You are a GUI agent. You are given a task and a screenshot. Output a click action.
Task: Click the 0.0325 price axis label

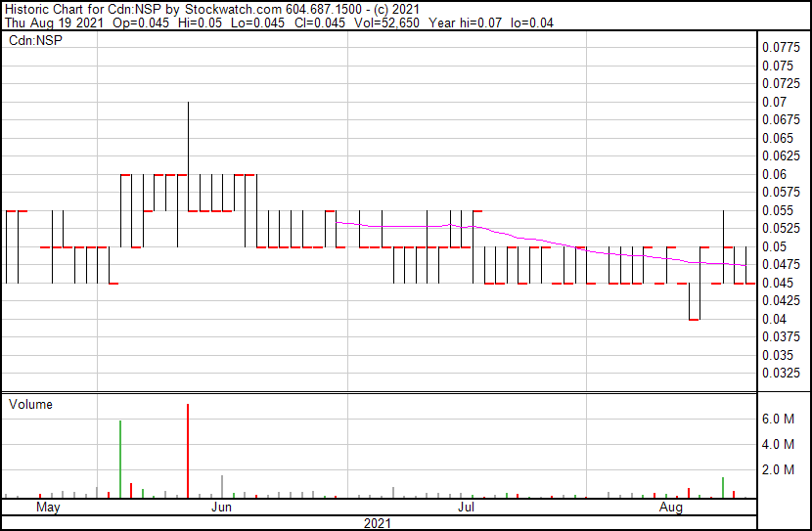pyautogui.click(x=781, y=374)
